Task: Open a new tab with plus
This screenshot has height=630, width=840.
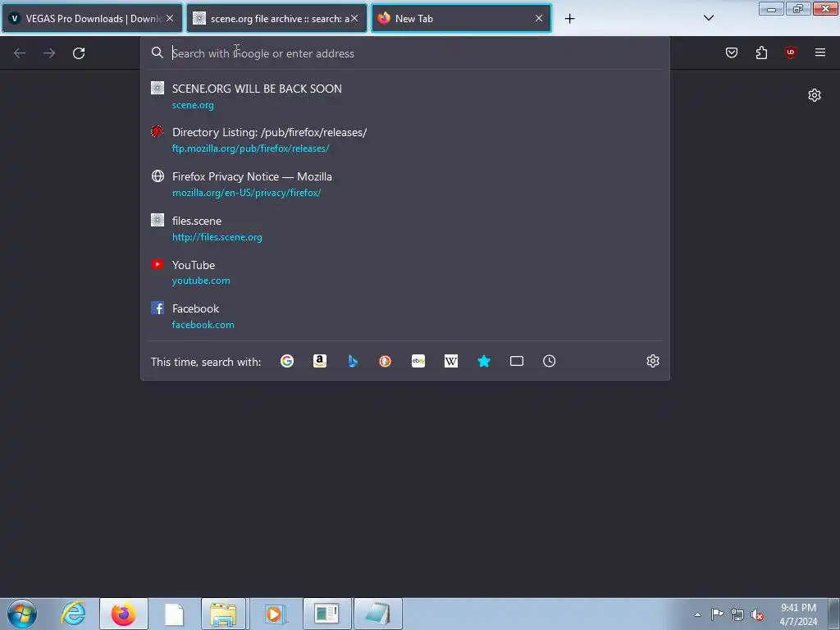Action: tap(569, 19)
